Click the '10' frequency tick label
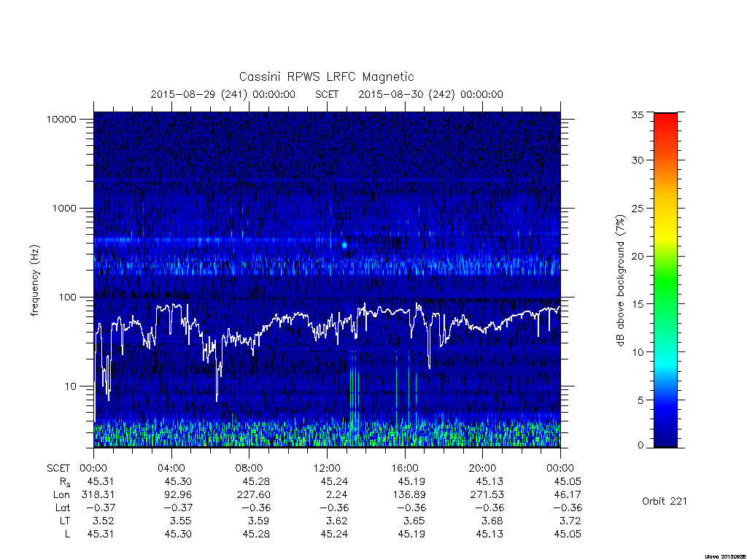This screenshot has width=747, height=560. [71, 386]
